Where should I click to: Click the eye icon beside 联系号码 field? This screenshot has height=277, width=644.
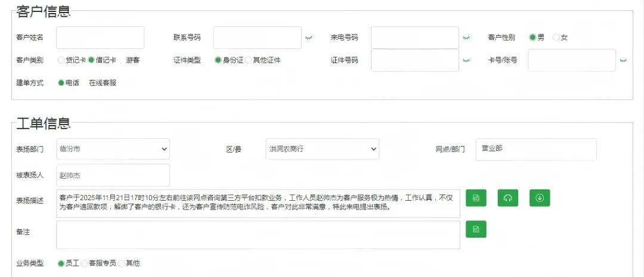click(309, 38)
